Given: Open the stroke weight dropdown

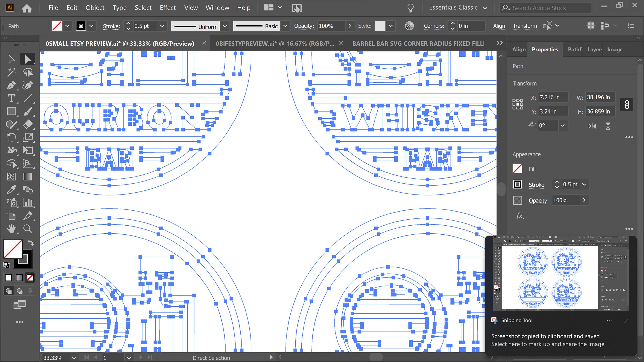Looking at the screenshot, I should 163,26.
